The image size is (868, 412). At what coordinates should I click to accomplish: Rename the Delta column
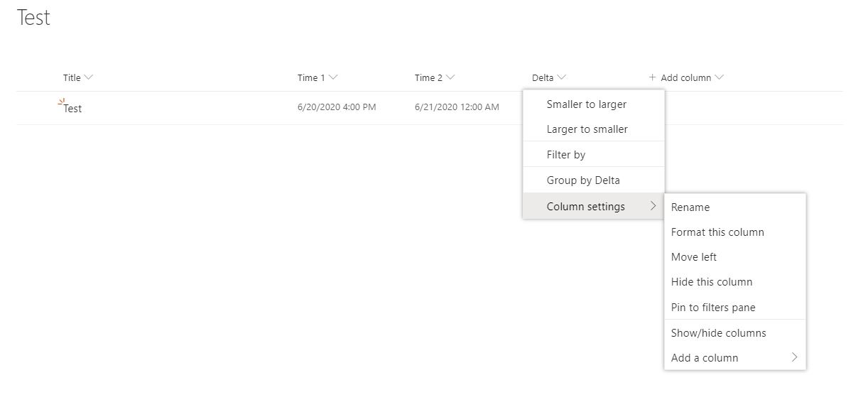tap(690, 207)
